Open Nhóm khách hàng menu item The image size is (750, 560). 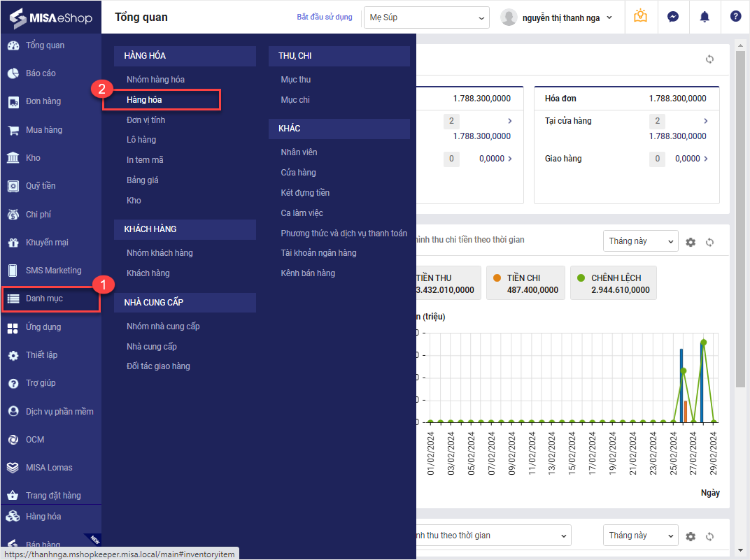160,253
